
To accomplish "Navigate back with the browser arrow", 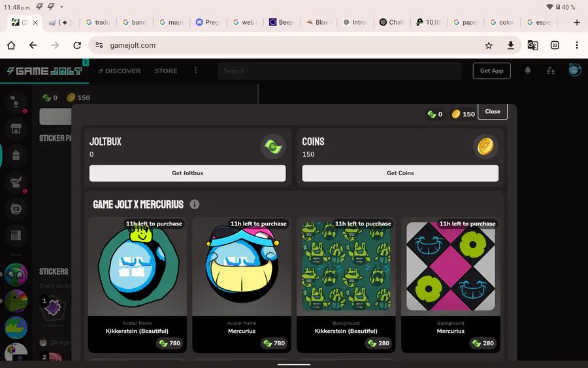I will (33, 45).
